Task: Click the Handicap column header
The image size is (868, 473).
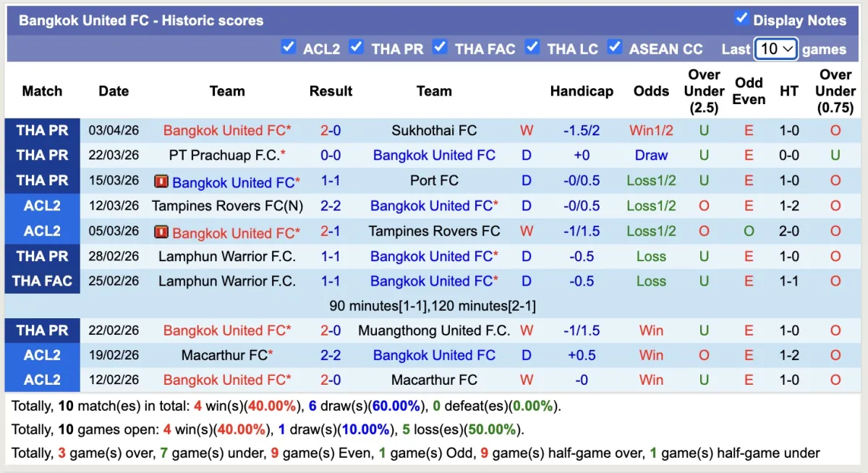Action: coord(582,91)
